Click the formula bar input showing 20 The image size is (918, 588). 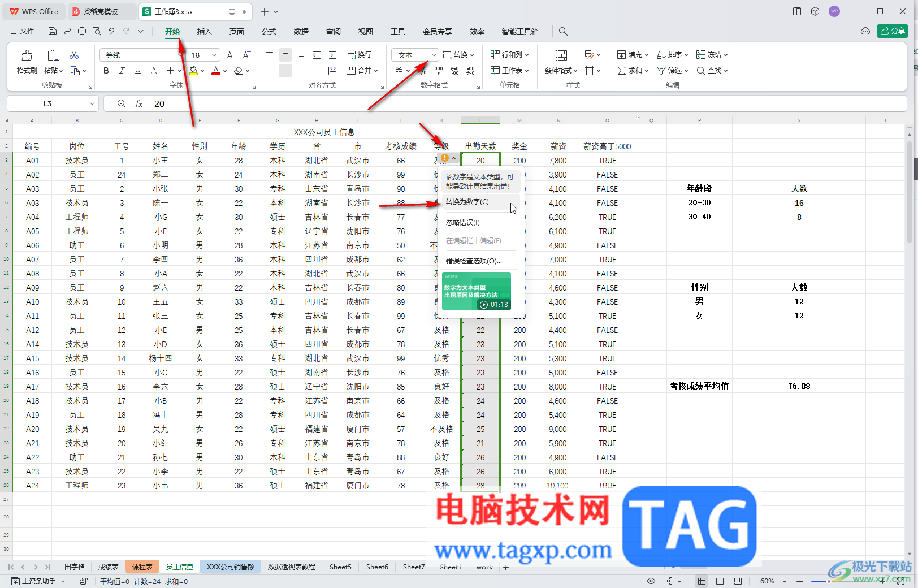527,103
